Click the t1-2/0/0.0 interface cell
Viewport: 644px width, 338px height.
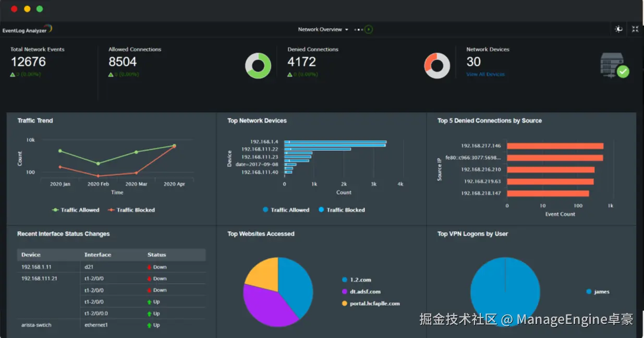tap(96, 313)
